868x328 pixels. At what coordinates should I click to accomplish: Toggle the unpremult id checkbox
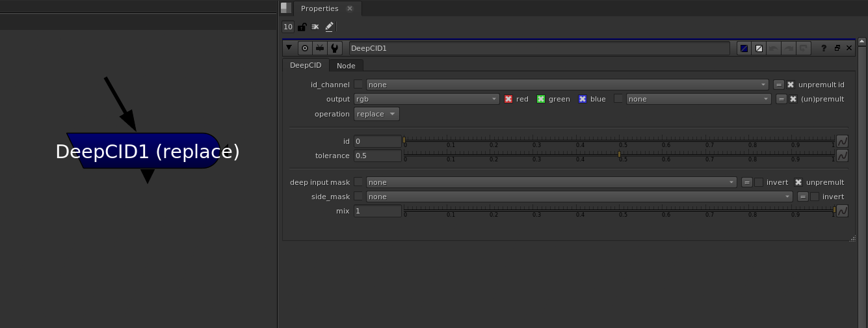[x=791, y=85]
